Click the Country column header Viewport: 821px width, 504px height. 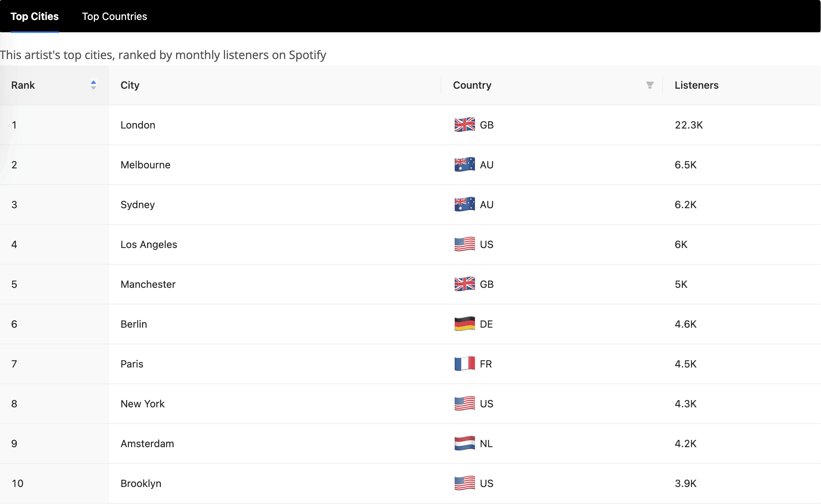[x=472, y=85]
